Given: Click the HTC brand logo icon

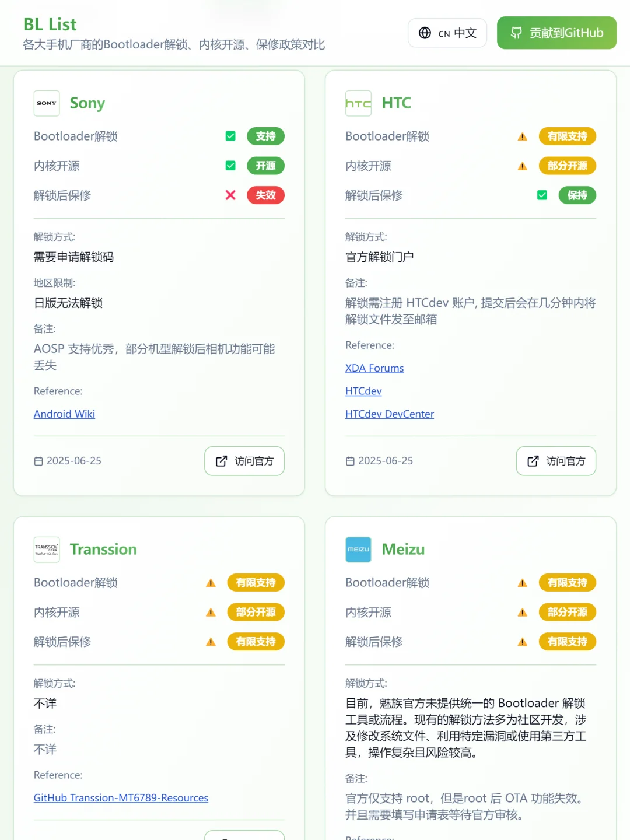Looking at the screenshot, I should click(x=358, y=103).
